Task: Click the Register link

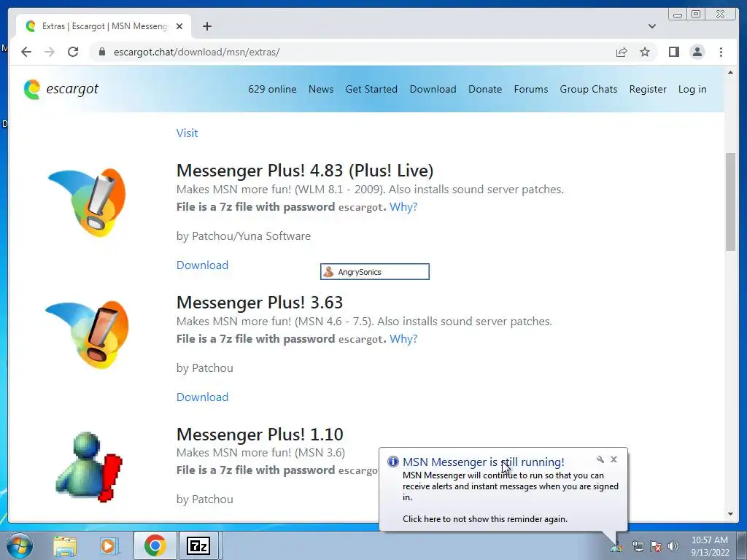Action: [x=648, y=89]
